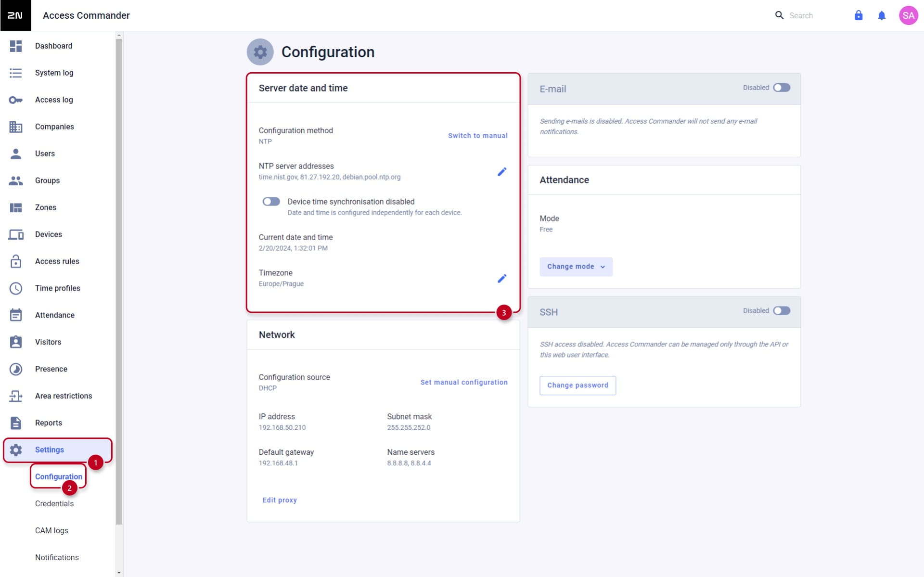This screenshot has width=924, height=577.
Task: Open System log menu item
Action: [58, 73]
